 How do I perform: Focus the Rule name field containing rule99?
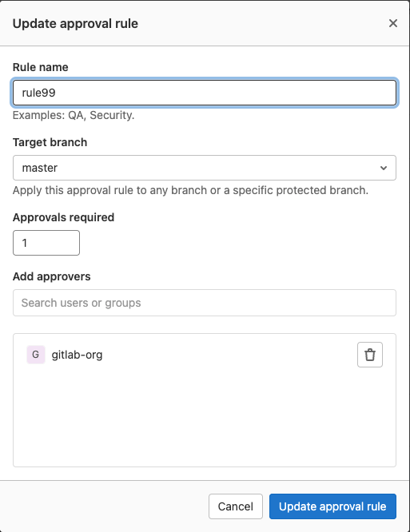[205, 93]
